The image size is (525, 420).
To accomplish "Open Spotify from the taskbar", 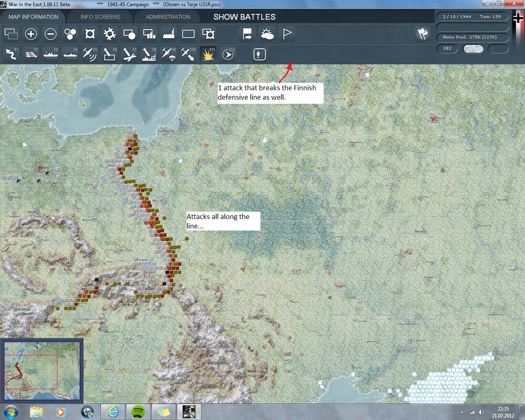I will [138, 412].
